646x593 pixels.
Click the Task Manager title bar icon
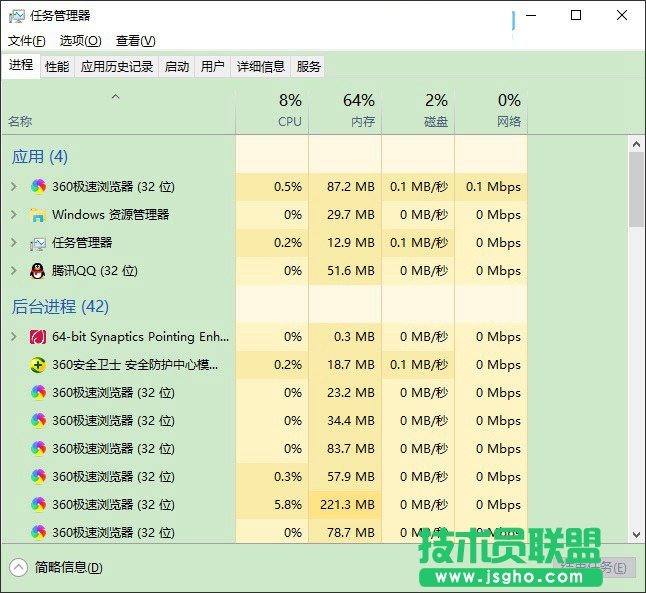pos(16,16)
